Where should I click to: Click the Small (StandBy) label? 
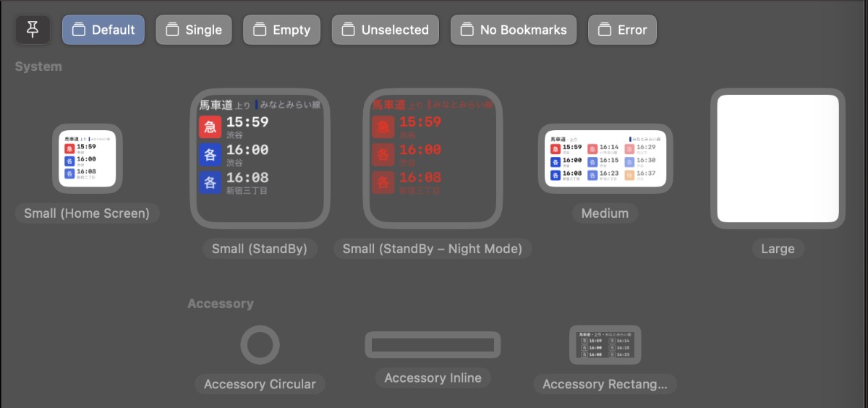(x=260, y=249)
